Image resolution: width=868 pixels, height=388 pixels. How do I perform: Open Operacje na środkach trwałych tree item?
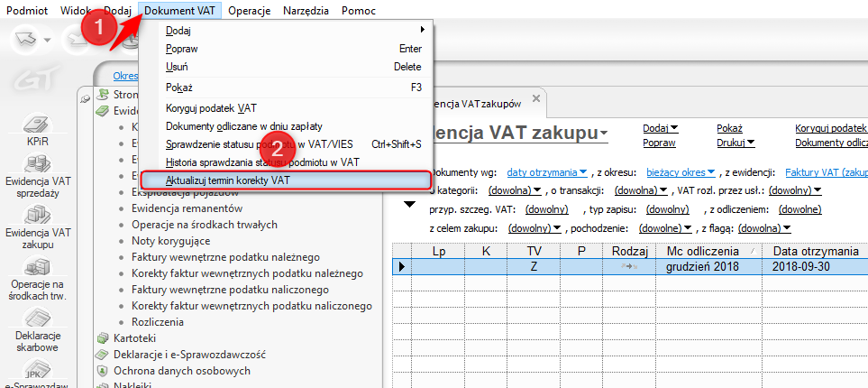(x=205, y=225)
